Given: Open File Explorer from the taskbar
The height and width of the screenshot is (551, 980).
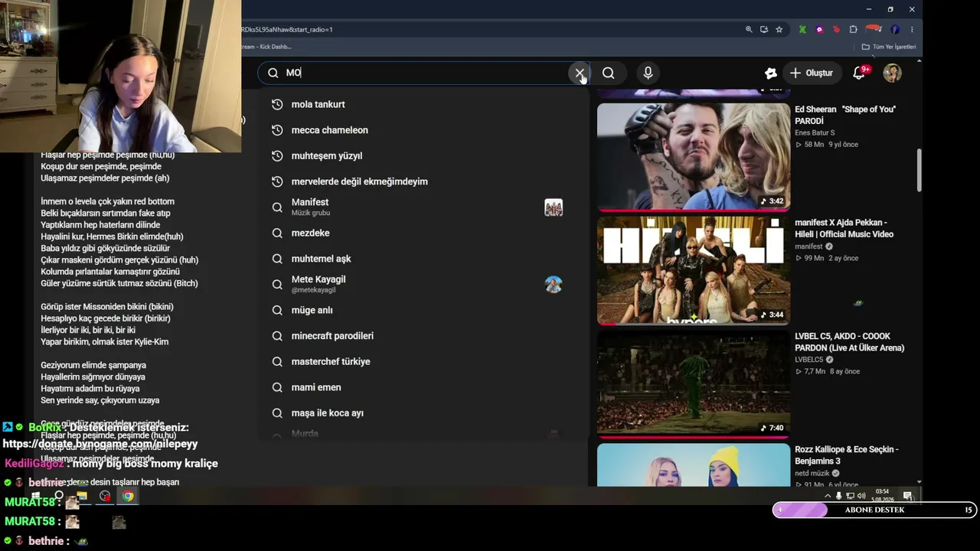Looking at the screenshot, I should (x=82, y=496).
